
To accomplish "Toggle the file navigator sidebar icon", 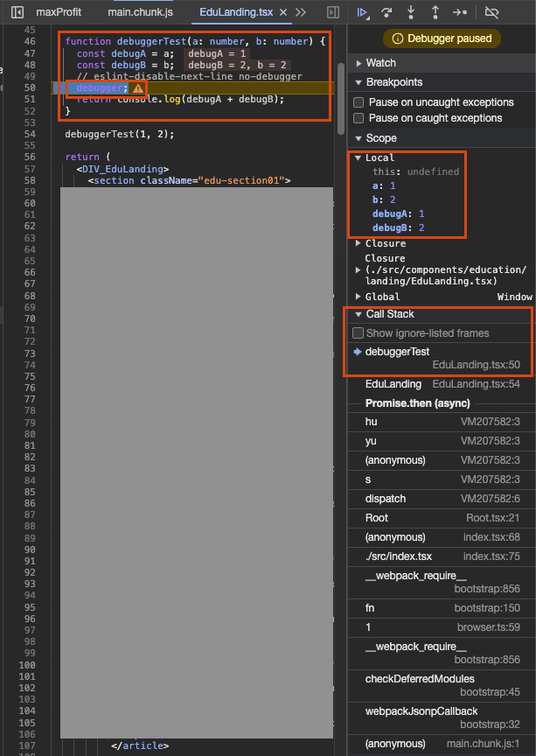I will tap(17, 12).
